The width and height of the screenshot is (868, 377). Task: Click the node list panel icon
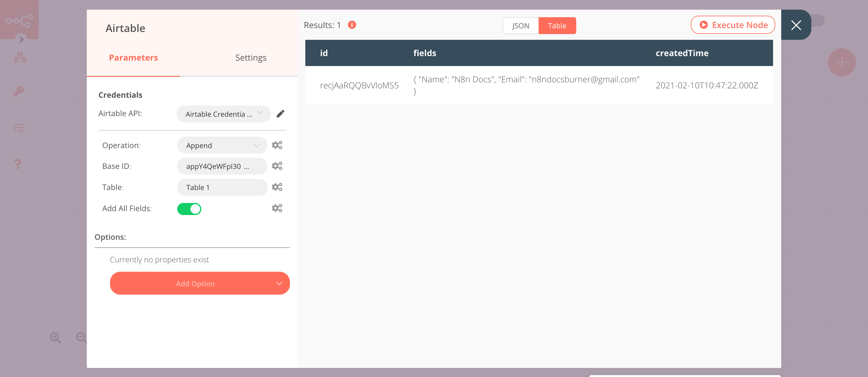[19, 127]
